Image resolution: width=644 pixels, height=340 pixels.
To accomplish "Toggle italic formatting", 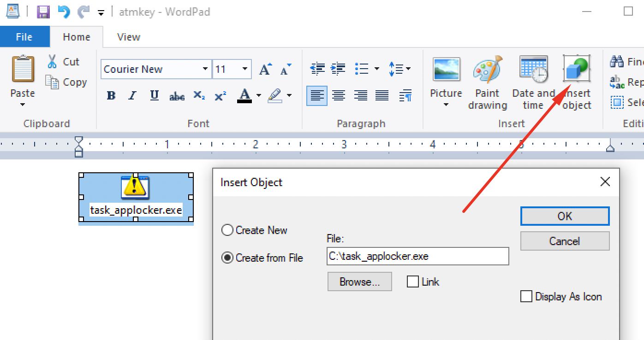I will point(132,95).
